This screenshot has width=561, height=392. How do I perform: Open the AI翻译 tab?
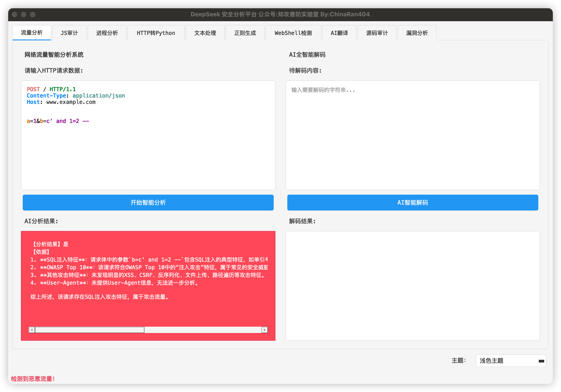[339, 33]
